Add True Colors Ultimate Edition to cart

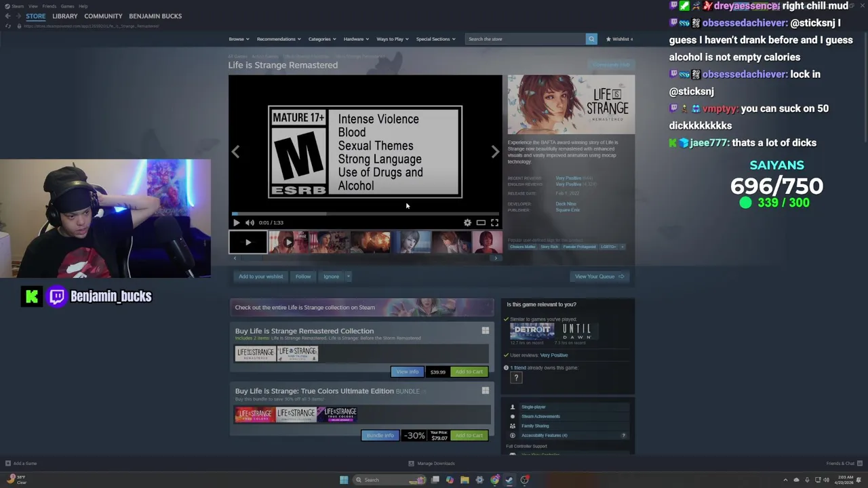point(469,435)
